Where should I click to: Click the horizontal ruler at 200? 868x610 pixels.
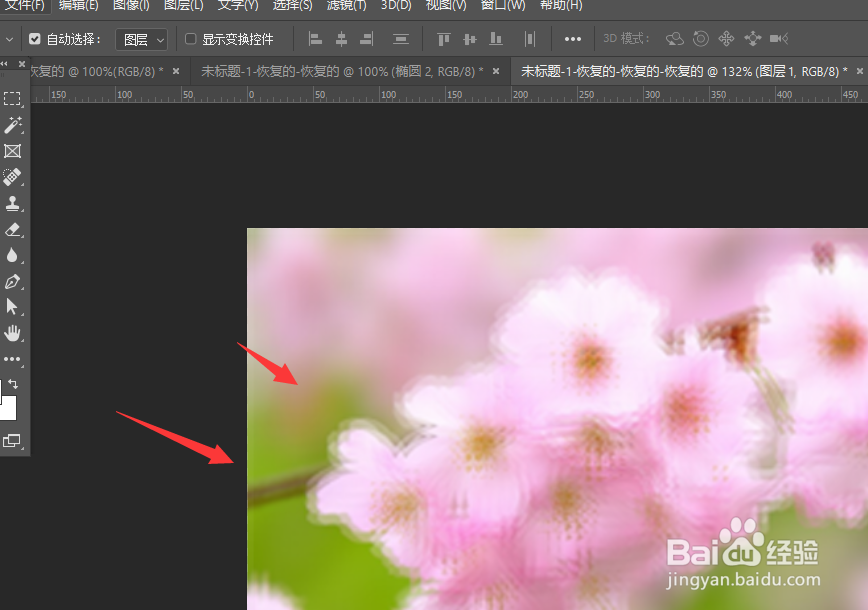[520, 95]
